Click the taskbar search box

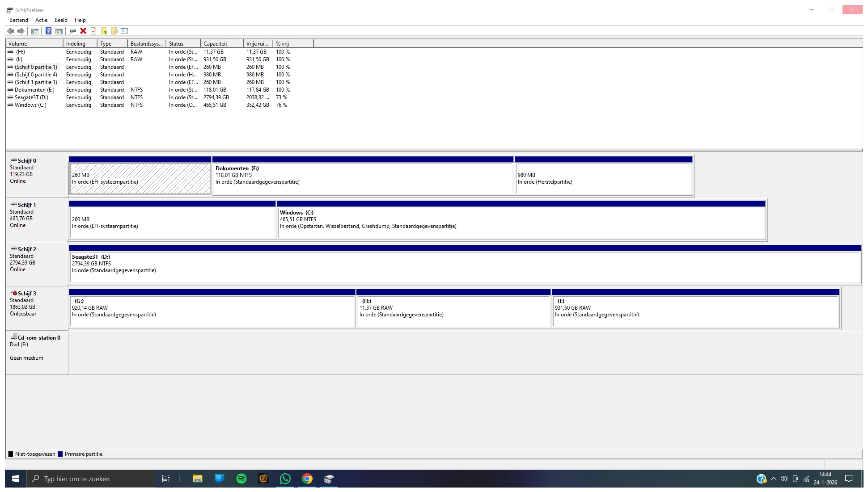(x=91, y=479)
